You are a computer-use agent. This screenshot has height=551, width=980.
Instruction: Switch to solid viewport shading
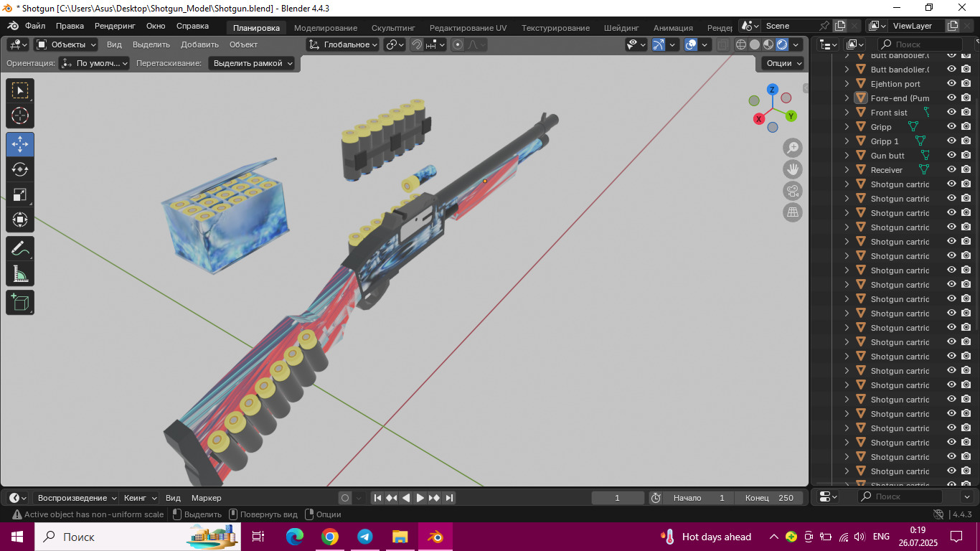(x=755, y=44)
